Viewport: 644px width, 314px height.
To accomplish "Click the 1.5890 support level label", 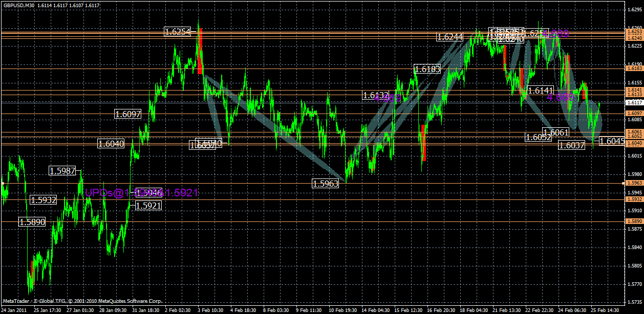I will [x=31, y=221].
